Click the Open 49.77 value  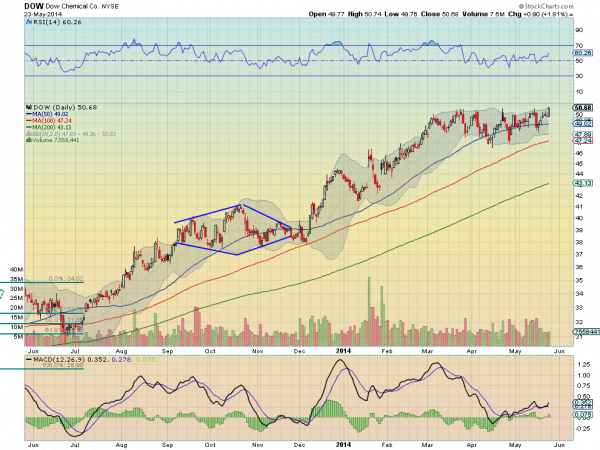[327, 14]
